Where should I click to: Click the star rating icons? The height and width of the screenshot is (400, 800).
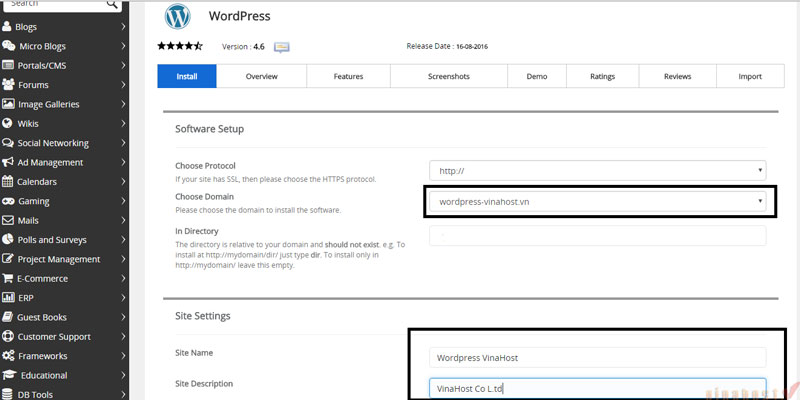click(180, 46)
